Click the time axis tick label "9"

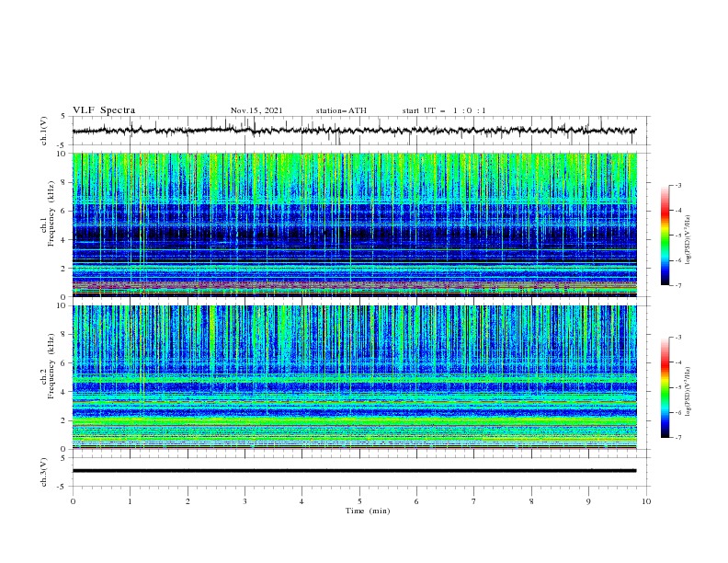[x=588, y=501]
